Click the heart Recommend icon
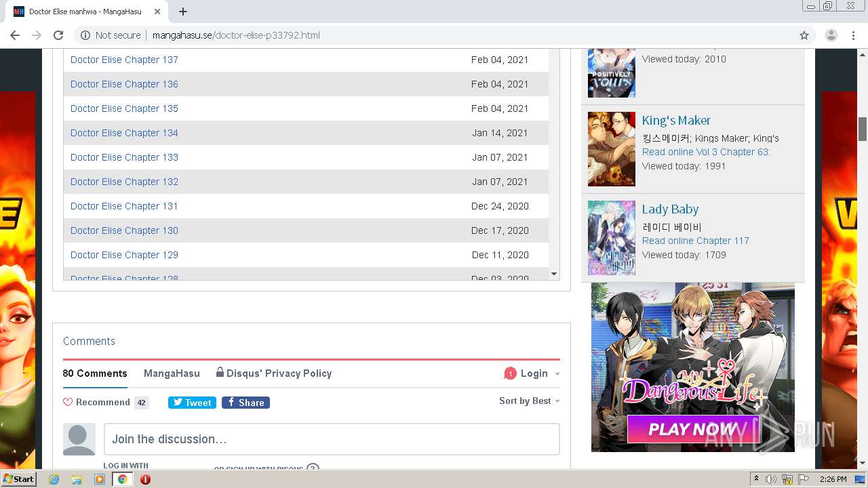Screen dimensions: 868x488 click(68, 402)
